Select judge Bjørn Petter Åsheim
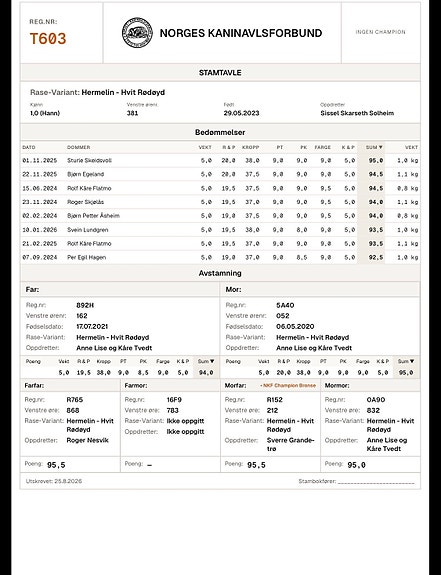 [93, 216]
